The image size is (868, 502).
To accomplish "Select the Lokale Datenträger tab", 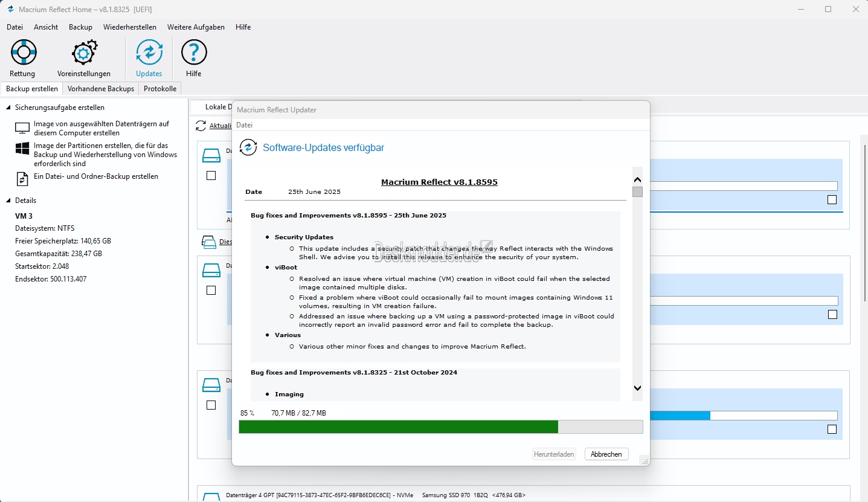I will 211,107.
